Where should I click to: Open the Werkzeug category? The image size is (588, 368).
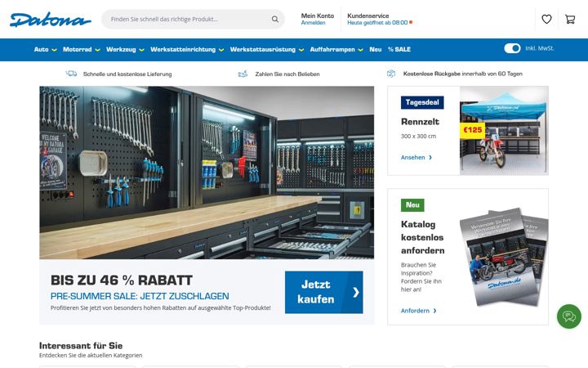[121, 49]
